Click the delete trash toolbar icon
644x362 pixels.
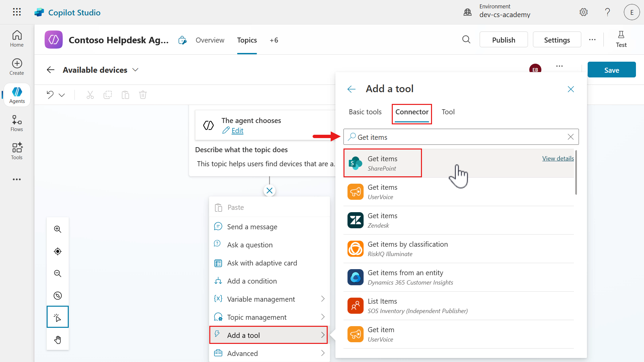point(143,95)
